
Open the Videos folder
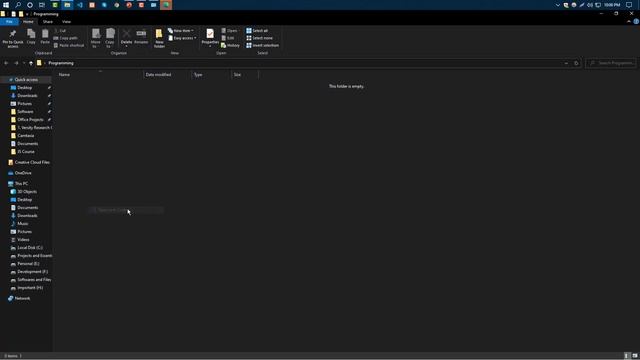click(23, 240)
